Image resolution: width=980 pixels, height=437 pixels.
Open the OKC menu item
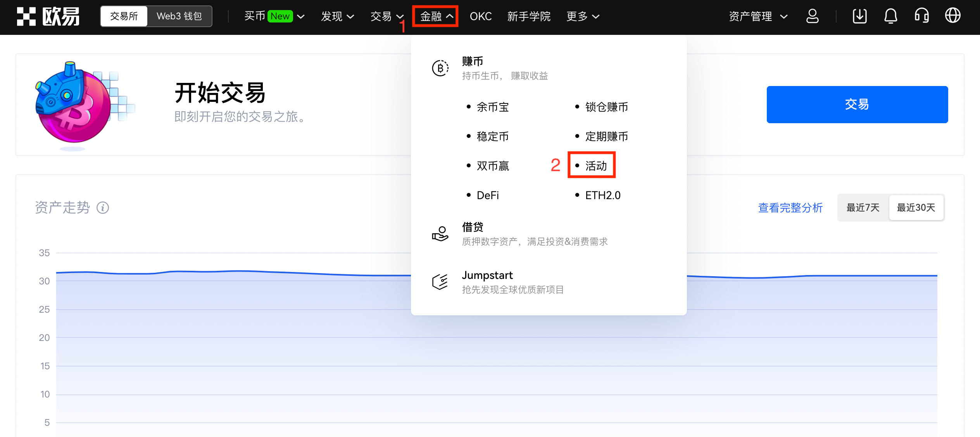point(481,16)
